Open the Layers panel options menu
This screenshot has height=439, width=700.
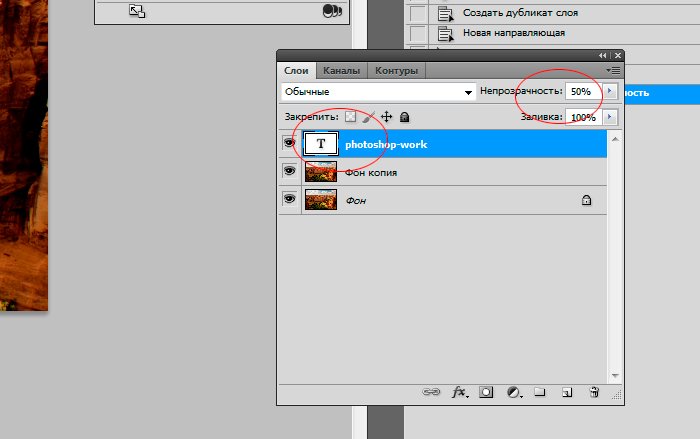coord(613,71)
